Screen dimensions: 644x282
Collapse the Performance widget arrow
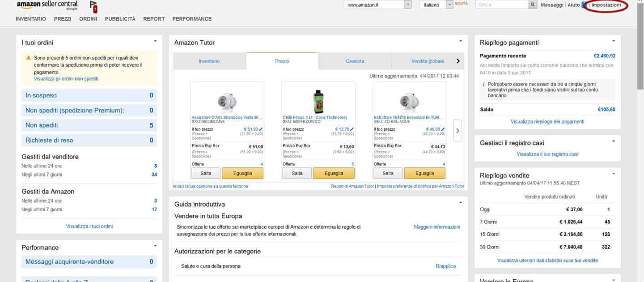point(155,245)
